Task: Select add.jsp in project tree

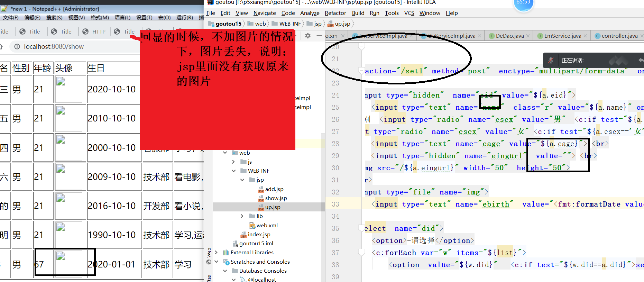Action: coord(274,189)
